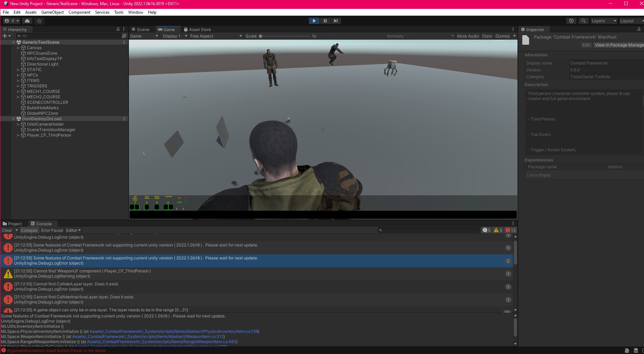
Task: Select the Directional Light object
Action: pyautogui.click(x=43, y=64)
